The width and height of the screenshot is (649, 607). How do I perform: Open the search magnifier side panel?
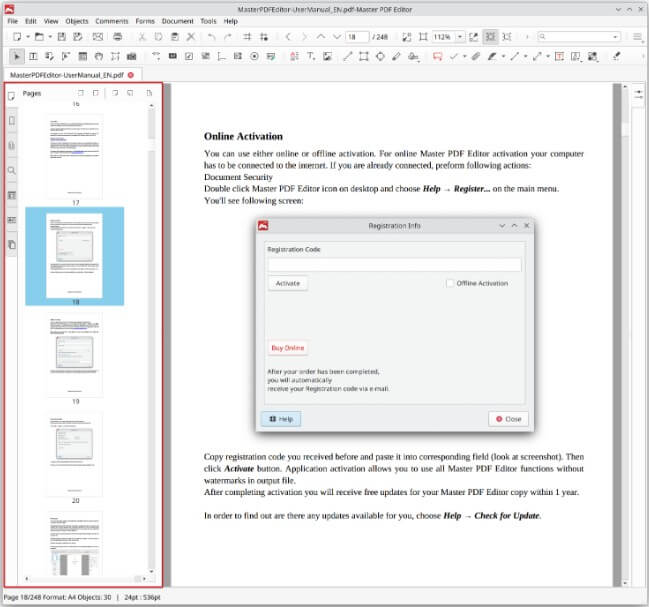[12, 170]
